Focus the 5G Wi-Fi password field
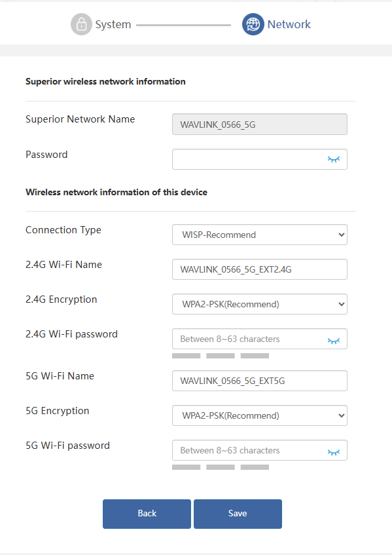392x555 pixels. tap(259, 450)
